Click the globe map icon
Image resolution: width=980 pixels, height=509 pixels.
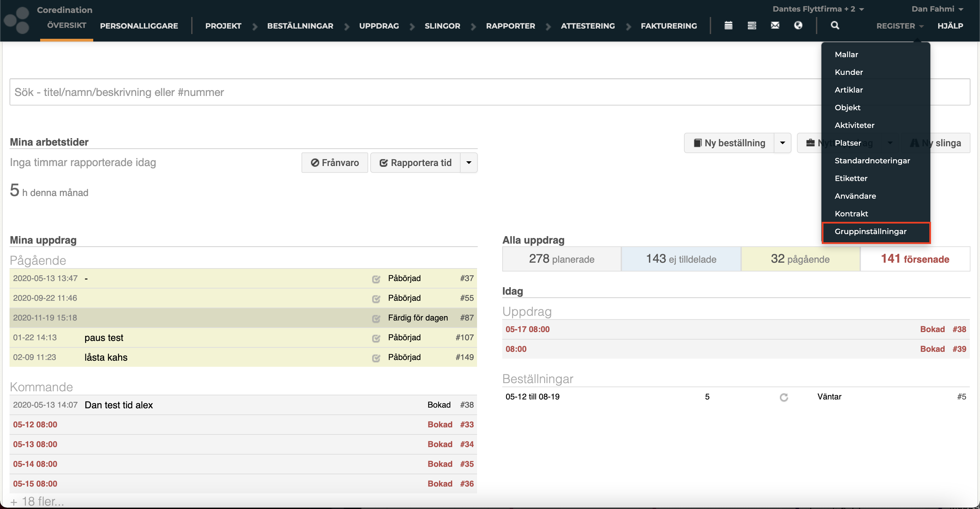(798, 26)
